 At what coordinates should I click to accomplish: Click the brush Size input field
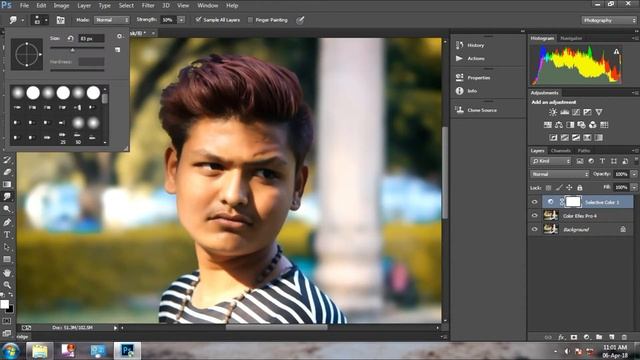pyautogui.click(x=92, y=38)
